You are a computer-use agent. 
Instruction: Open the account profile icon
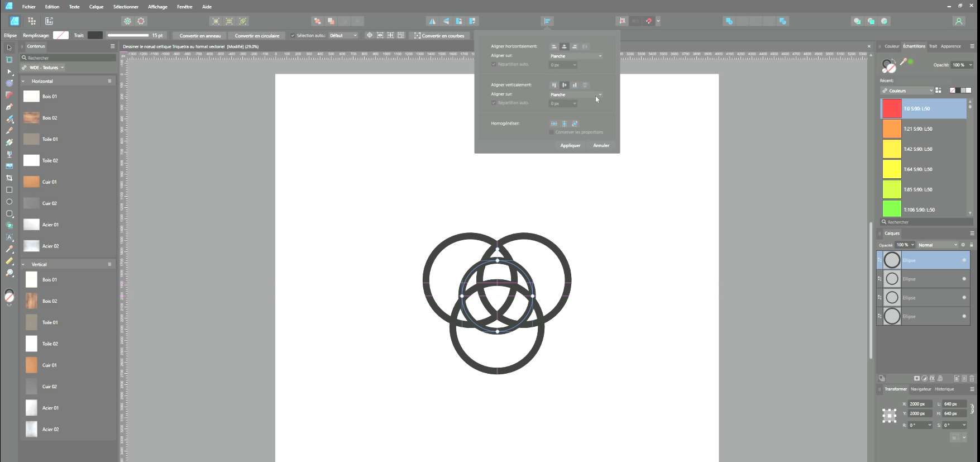pyautogui.click(x=959, y=21)
